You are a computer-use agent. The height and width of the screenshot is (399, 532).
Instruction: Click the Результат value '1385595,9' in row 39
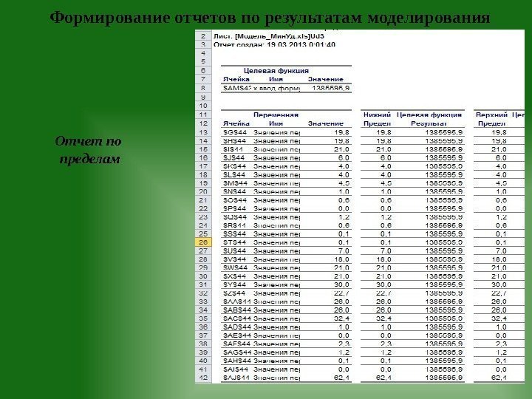(444, 352)
